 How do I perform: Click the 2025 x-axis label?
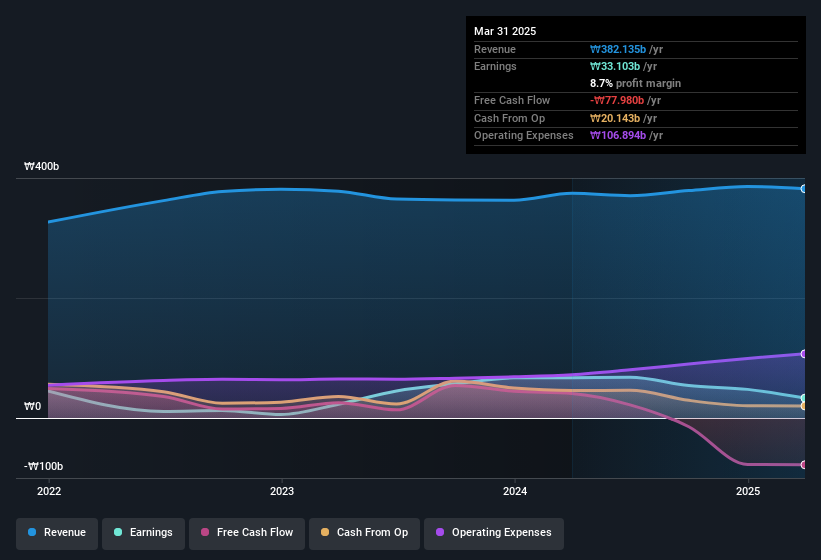pyautogui.click(x=748, y=491)
